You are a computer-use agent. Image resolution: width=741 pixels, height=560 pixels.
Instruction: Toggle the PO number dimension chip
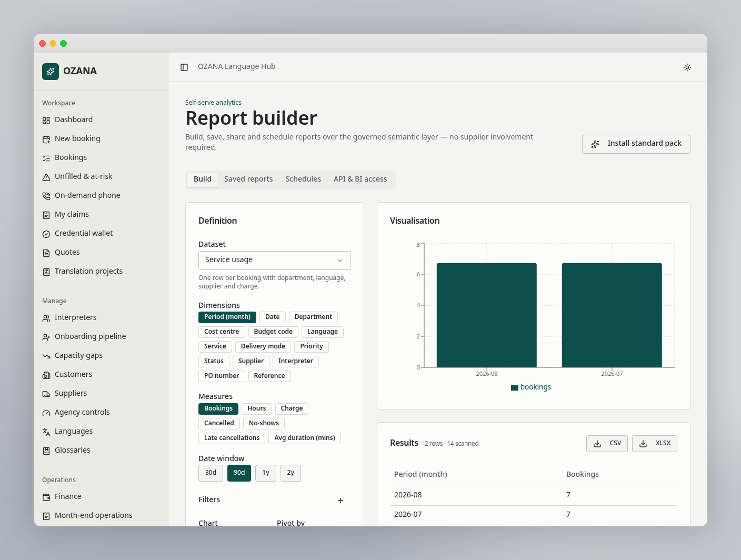coord(222,376)
